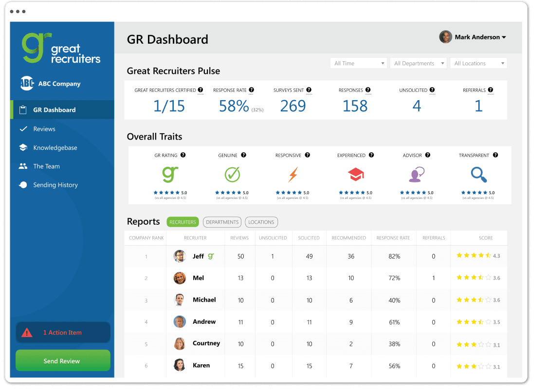This screenshot has height=392, width=548.
Task: Open help icon next to Advisor
Action: pyautogui.click(x=428, y=155)
